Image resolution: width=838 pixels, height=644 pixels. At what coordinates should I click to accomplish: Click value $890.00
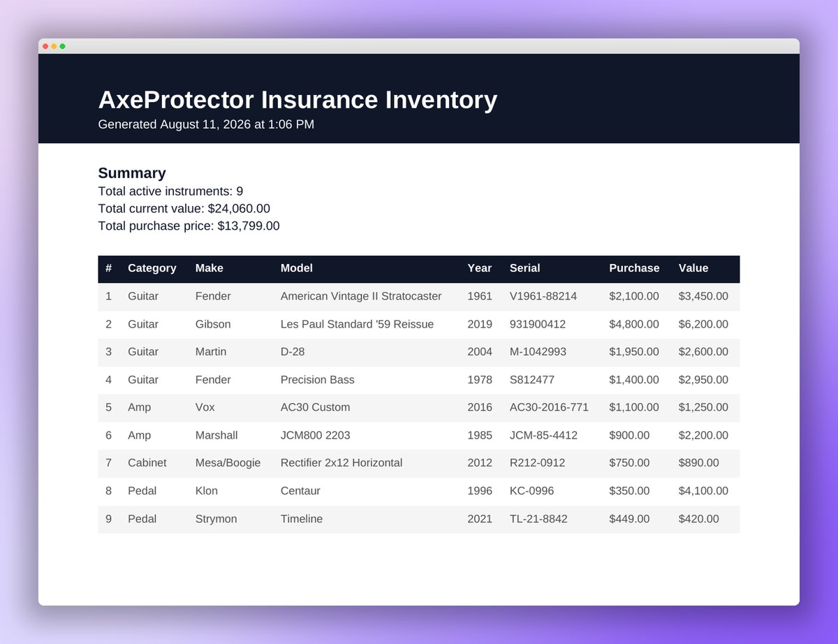point(698,463)
